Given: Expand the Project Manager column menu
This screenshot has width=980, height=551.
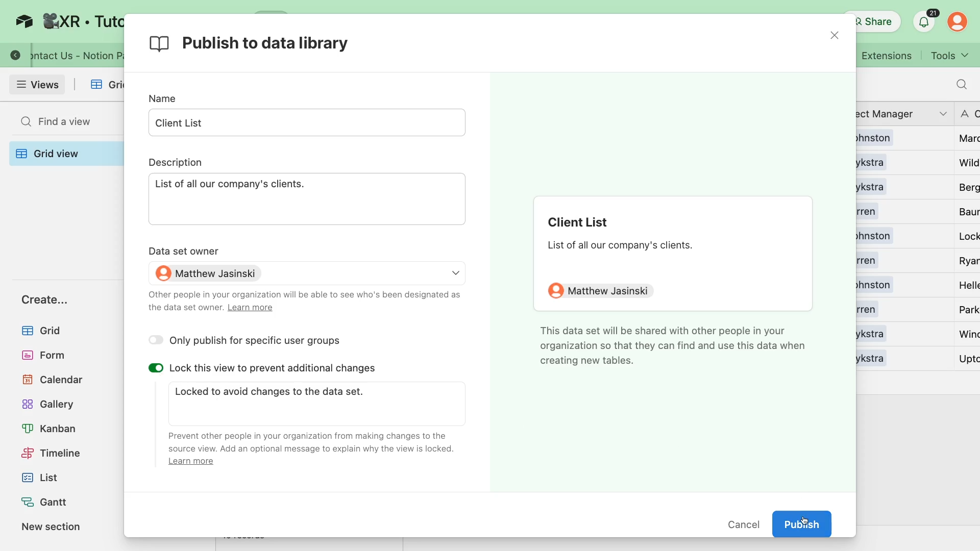Looking at the screenshot, I should (943, 114).
